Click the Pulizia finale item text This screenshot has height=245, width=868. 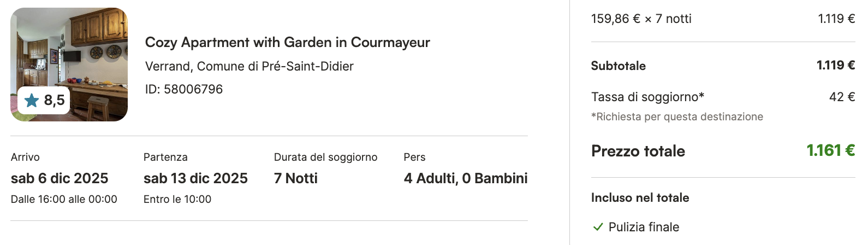click(644, 227)
